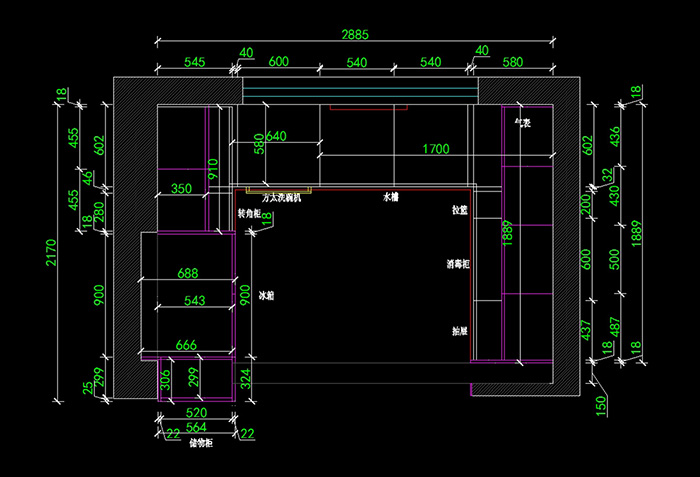Select the 冰箱 refrigerator label
The height and width of the screenshot is (477, 700).
pyautogui.click(x=266, y=297)
